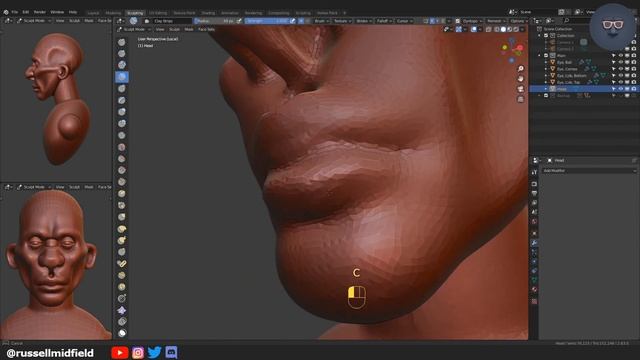The image size is (640, 360).
Task: Click the Clay Strips brush name field
Action: point(172,21)
